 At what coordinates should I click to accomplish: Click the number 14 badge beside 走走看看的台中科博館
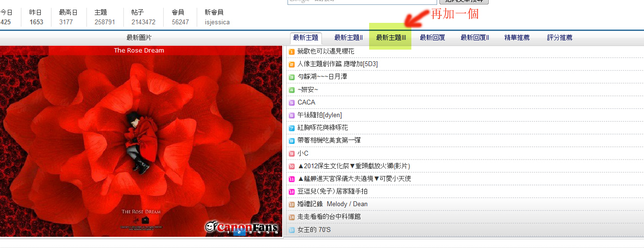tap(291, 217)
